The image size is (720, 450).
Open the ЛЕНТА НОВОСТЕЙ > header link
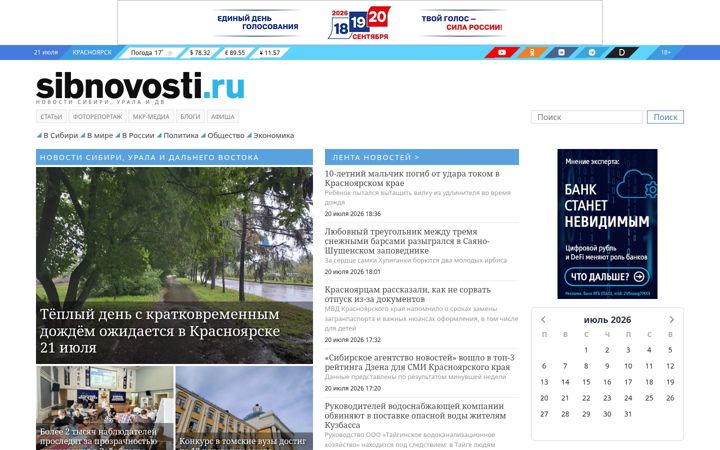point(376,157)
